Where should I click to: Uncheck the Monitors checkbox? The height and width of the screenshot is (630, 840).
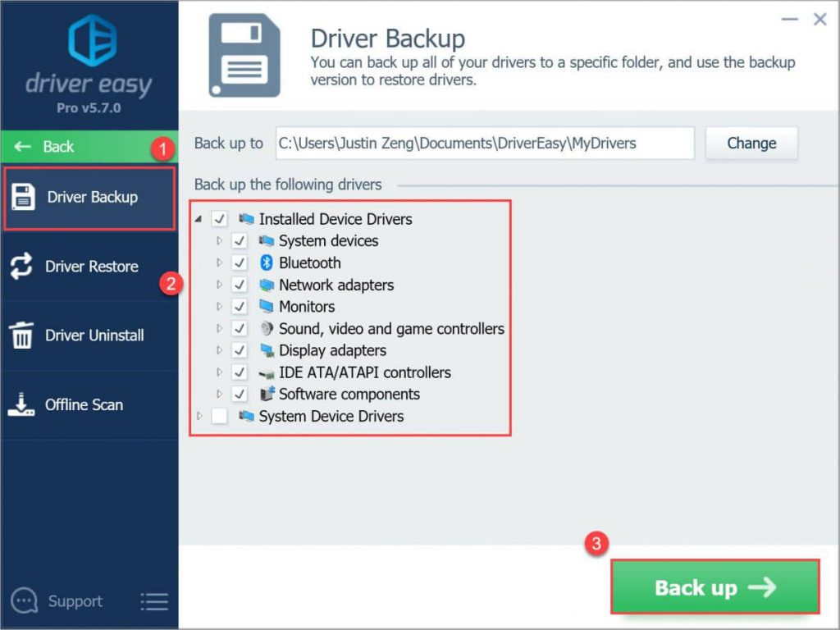pos(239,307)
